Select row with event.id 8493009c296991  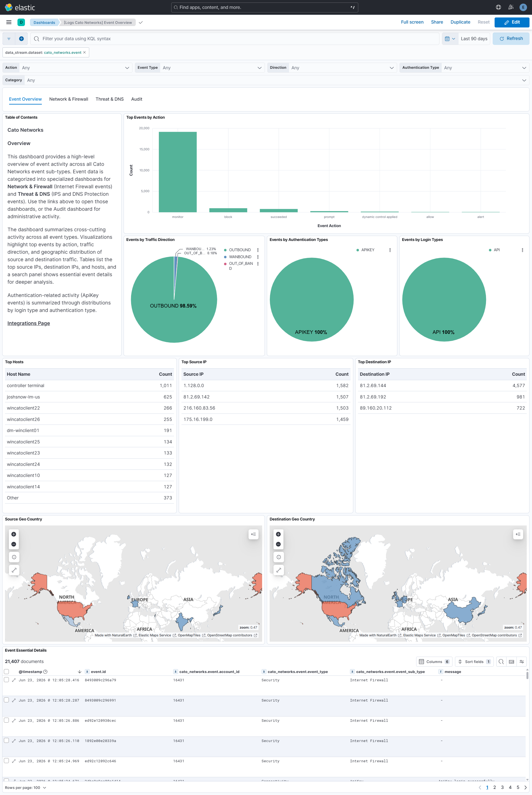point(6,700)
